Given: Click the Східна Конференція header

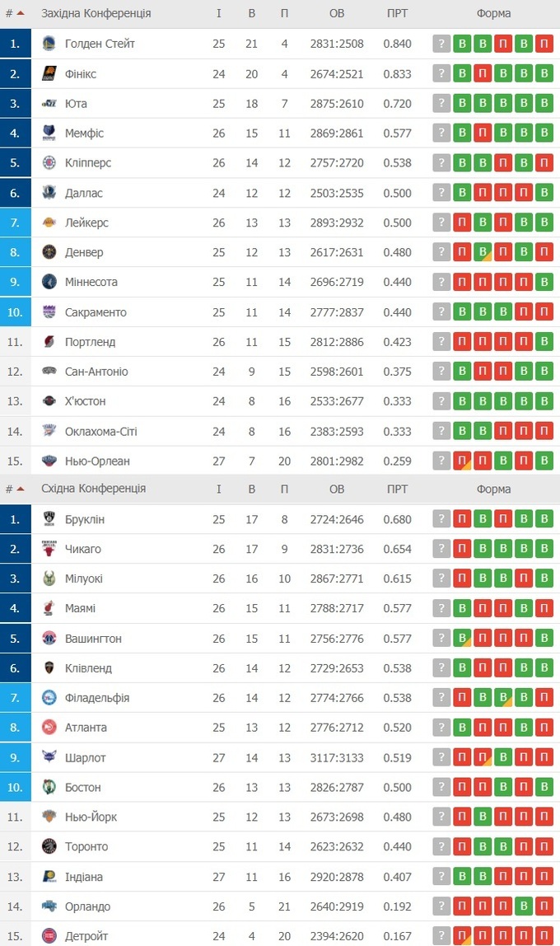Looking at the screenshot, I should point(93,489).
